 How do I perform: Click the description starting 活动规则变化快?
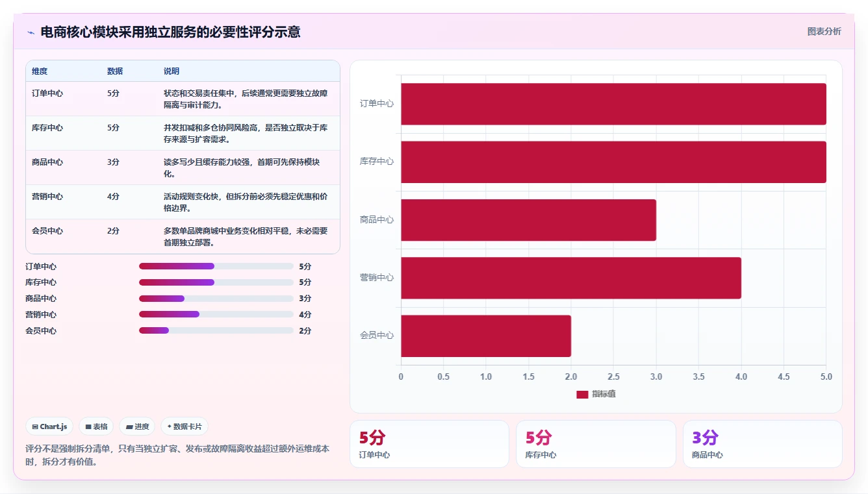coord(246,202)
